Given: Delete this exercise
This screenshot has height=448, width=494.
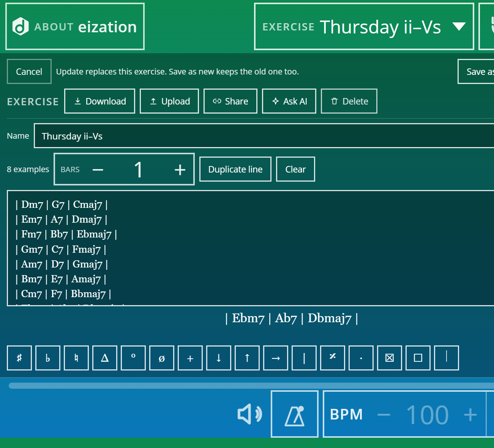Looking at the screenshot, I should click(x=349, y=101).
